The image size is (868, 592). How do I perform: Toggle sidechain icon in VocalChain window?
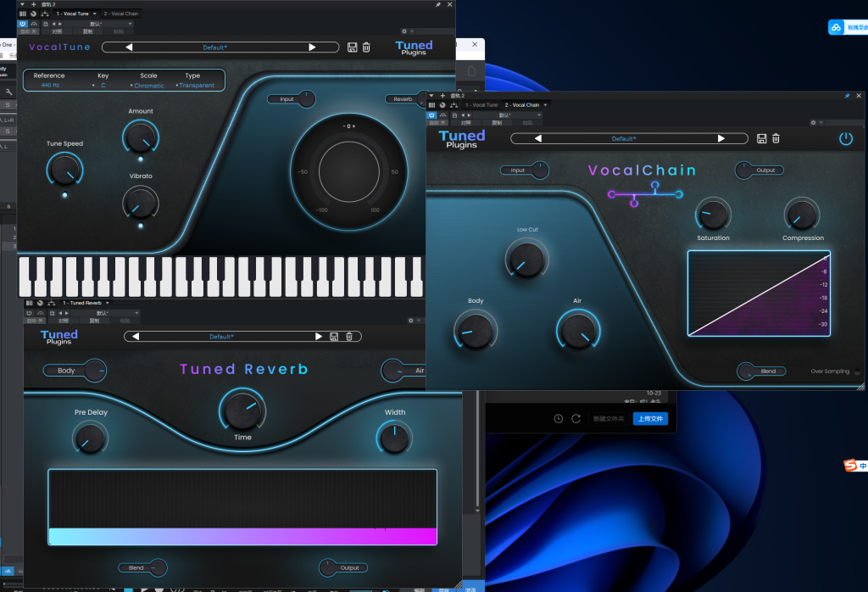[x=442, y=115]
